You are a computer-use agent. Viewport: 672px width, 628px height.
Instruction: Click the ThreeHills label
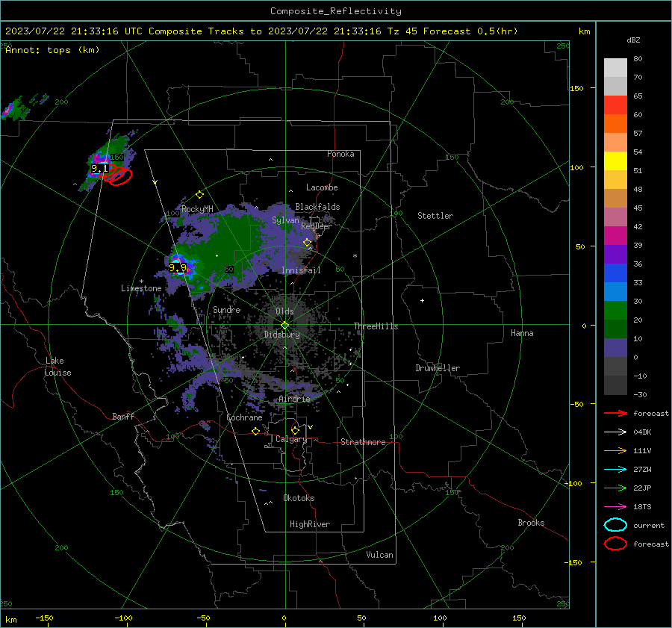tap(376, 326)
